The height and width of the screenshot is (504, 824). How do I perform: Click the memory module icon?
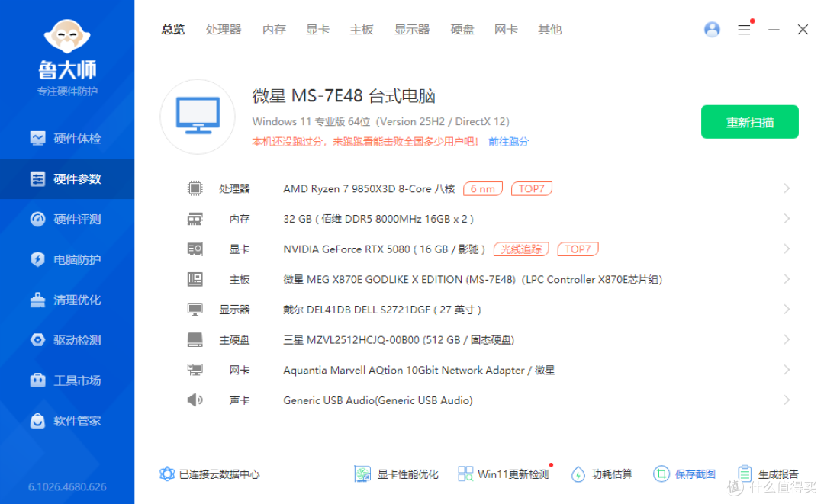[195, 218]
